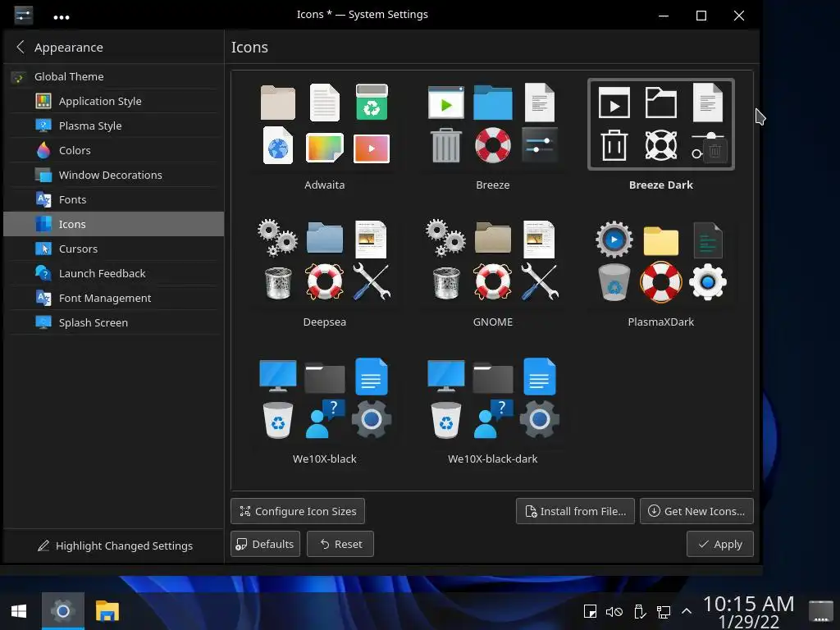The image size is (840, 630).
Task: Click the Colors flame icon
Action: coord(43,150)
